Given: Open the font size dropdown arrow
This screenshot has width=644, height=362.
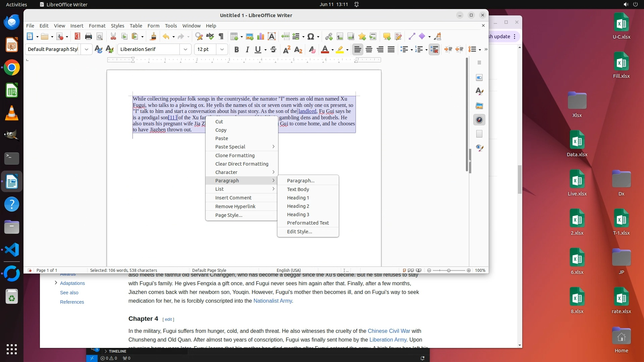Looking at the screenshot, I should pyautogui.click(x=222, y=49).
